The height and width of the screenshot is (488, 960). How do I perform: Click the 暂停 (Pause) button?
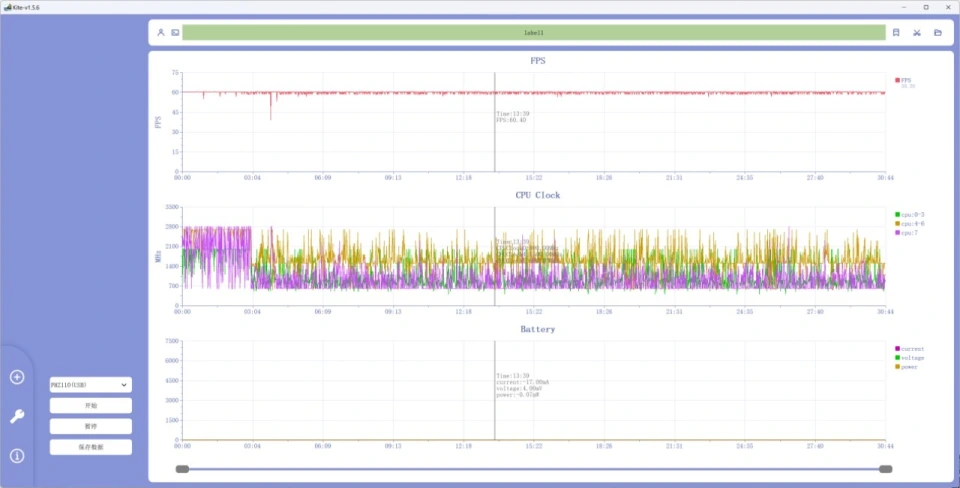[90, 426]
